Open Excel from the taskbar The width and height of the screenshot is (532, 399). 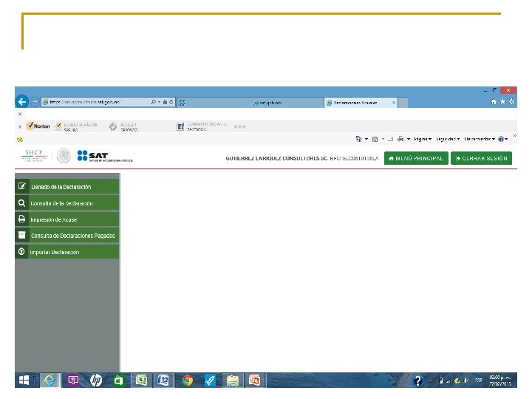pyautogui.click(x=141, y=381)
